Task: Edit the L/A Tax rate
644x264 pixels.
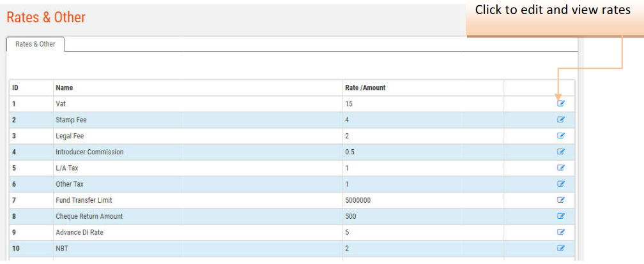Action: [561, 168]
